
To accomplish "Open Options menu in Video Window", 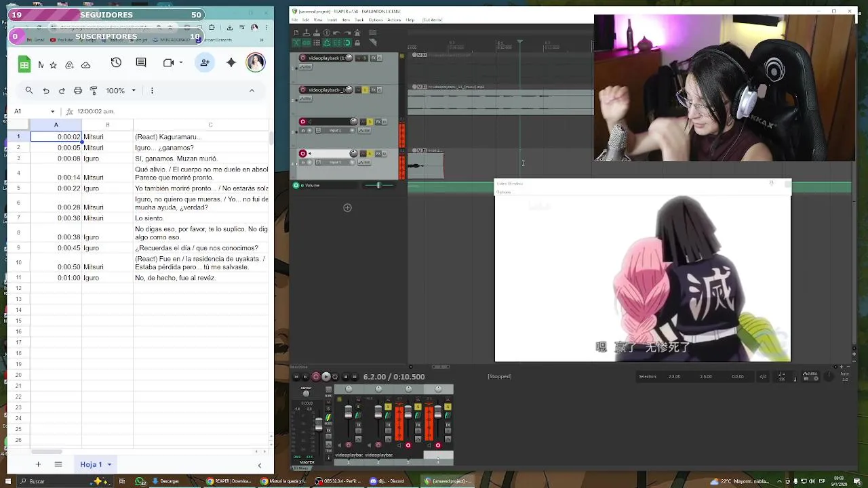I will point(504,192).
